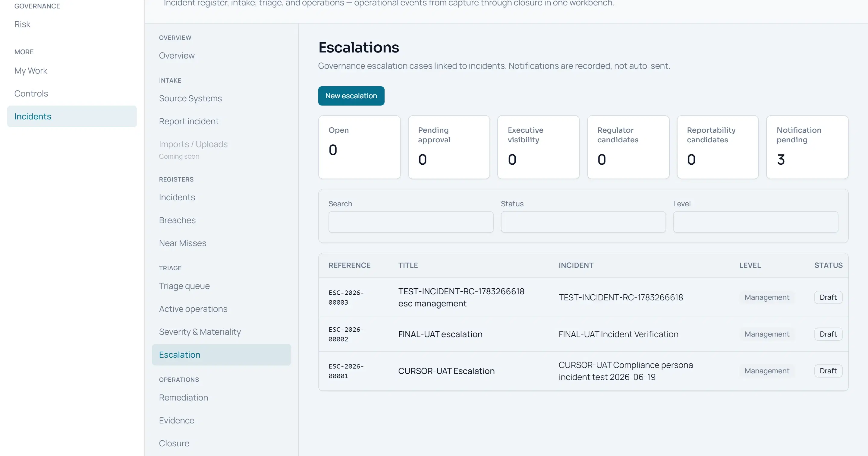
Task: Open the Level filter dropdown
Action: click(756, 222)
